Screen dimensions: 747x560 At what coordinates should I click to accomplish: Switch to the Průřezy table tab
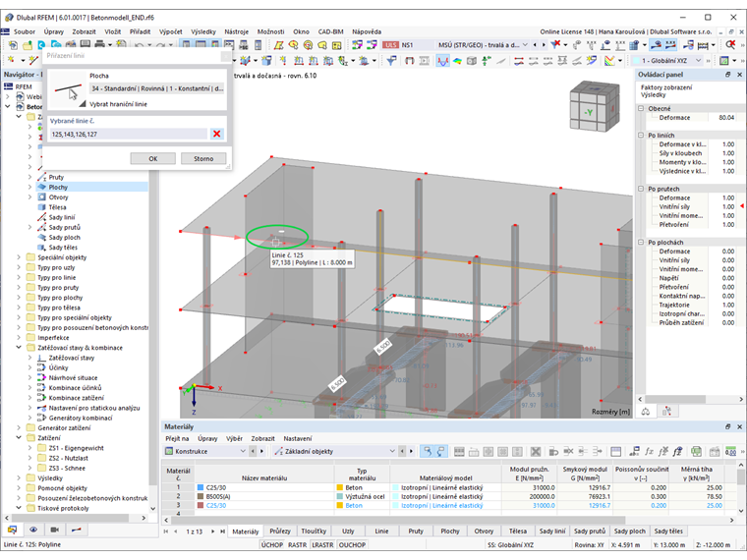pyautogui.click(x=280, y=531)
